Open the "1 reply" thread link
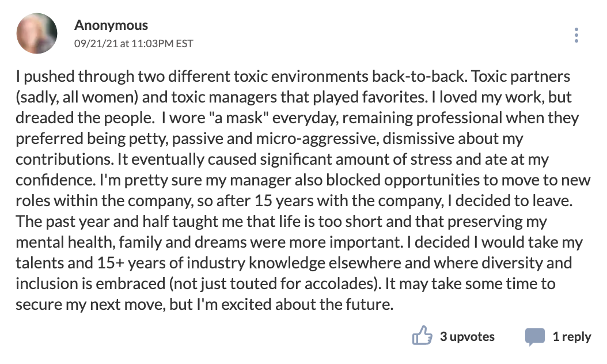Viewport: 607px width, 364px height. [572, 336]
